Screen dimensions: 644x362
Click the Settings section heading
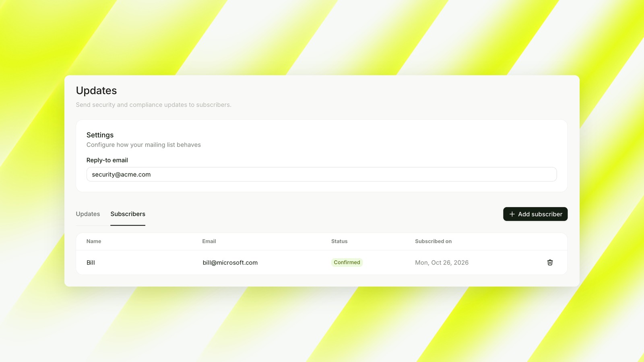click(100, 135)
